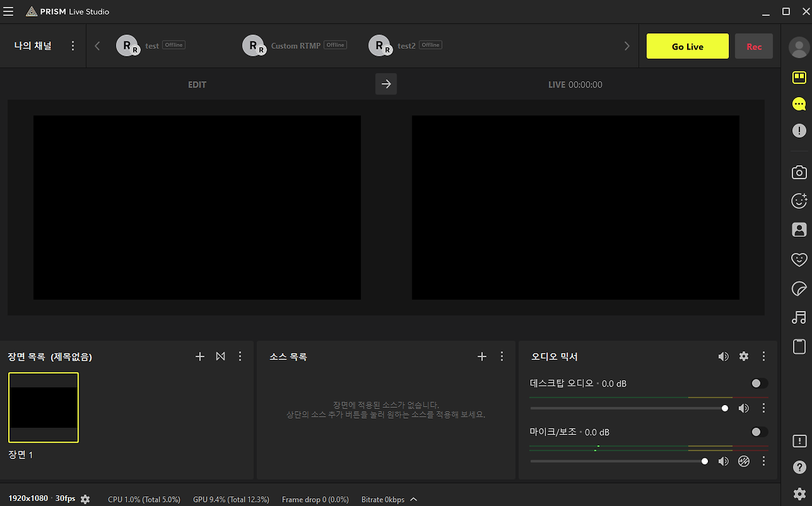Open the profile avatar in the sidebar
Image resolution: width=812 pixels, height=506 pixels.
pos(799,47)
